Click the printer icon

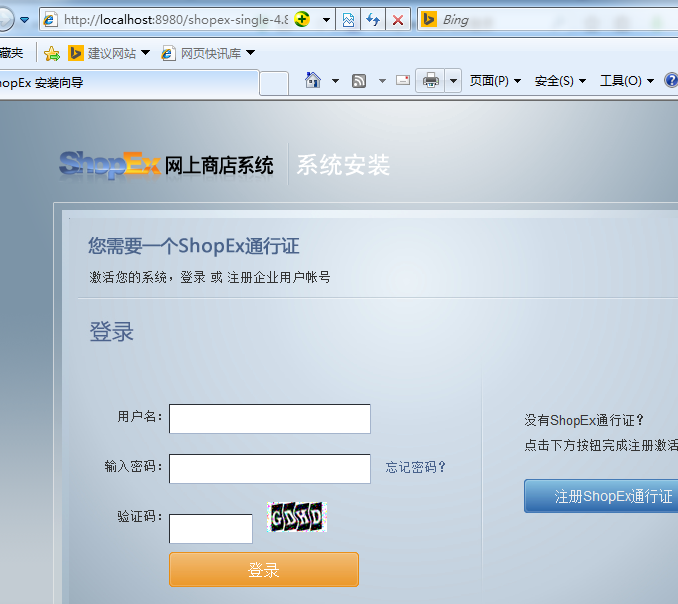point(430,80)
